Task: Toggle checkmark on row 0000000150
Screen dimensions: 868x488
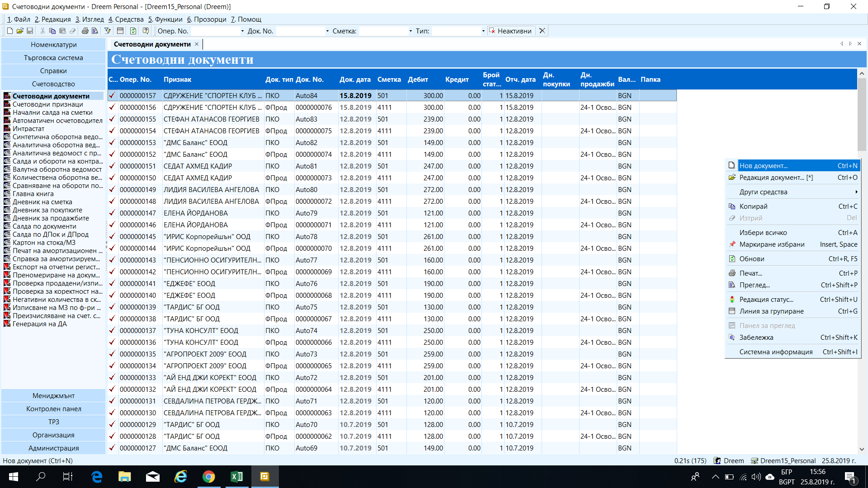Action: pos(112,178)
